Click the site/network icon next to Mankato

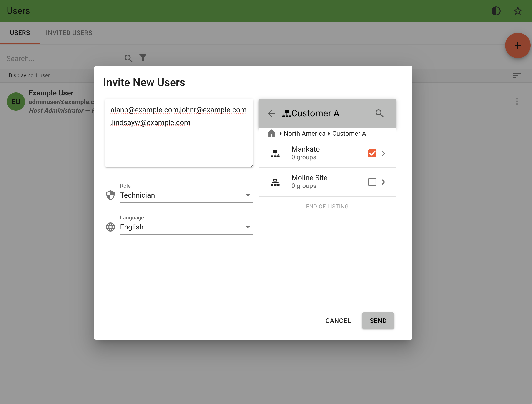[276, 153]
